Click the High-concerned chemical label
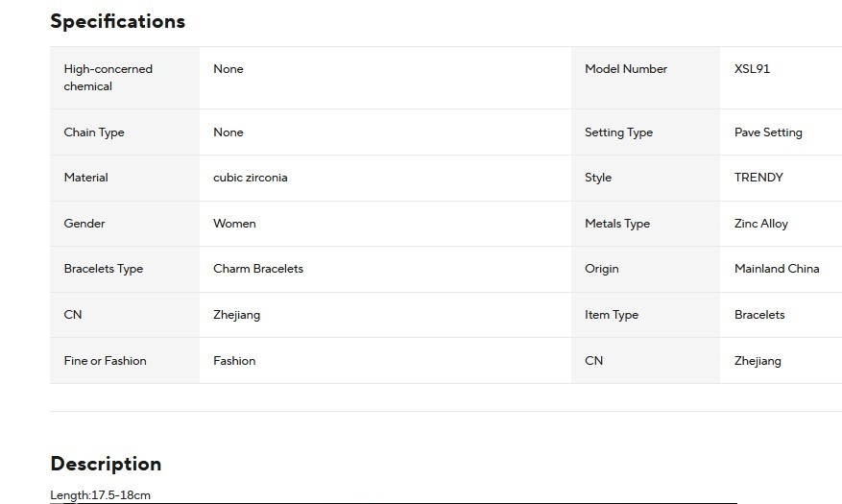This screenshot has height=504, width=842. click(108, 78)
